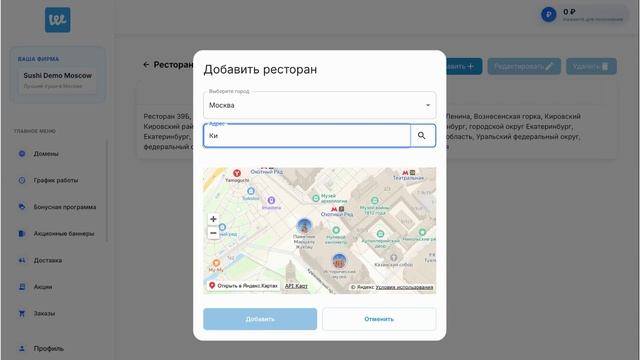The height and width of the screenshot is (360, 640).
Task: Open График работы menu item
Action: point(56,180)
